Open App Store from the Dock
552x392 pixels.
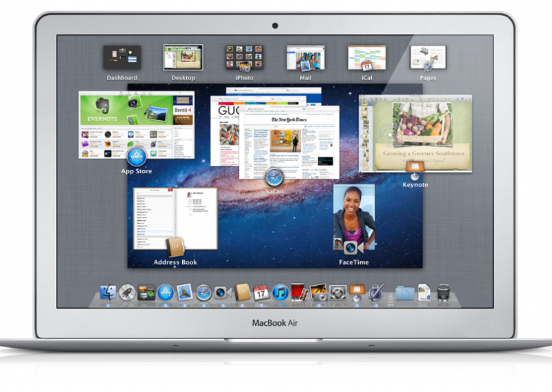pyautogui.click(x=166, y=293)
